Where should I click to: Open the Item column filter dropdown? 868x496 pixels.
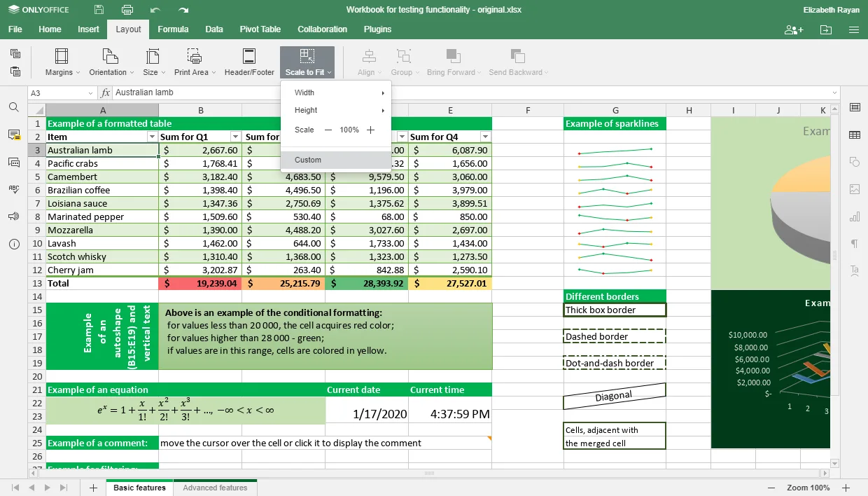click(x=153, y=137)
